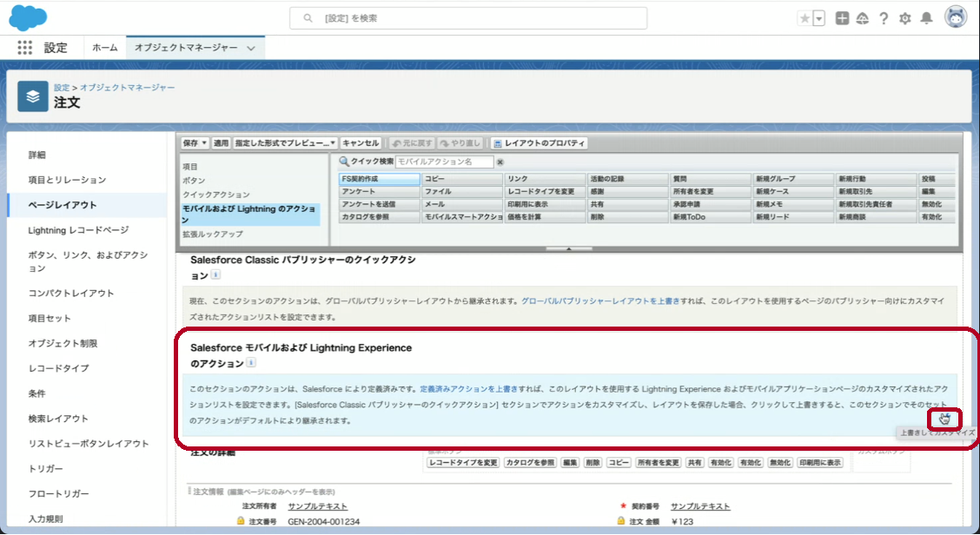Click the Salesforce cloud logo

tap(28, 17)
